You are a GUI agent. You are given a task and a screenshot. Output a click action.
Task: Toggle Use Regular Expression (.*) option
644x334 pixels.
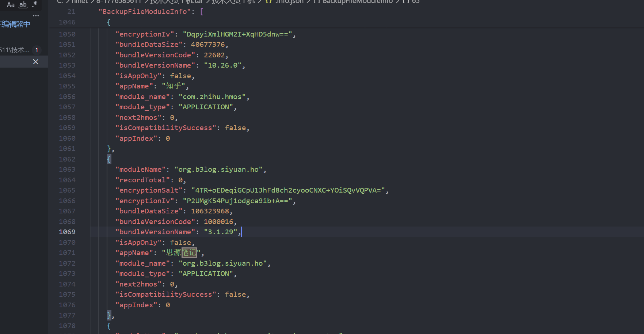pyautogui.click(x=35, y=4)
